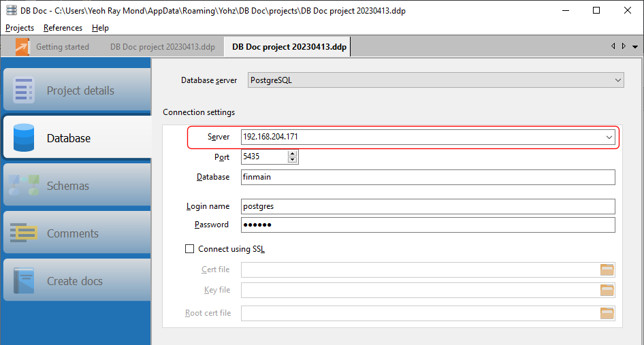Increase the Port number with up arrow
The height and width of the screenshot is (345, 644).
tap(293, 154)
